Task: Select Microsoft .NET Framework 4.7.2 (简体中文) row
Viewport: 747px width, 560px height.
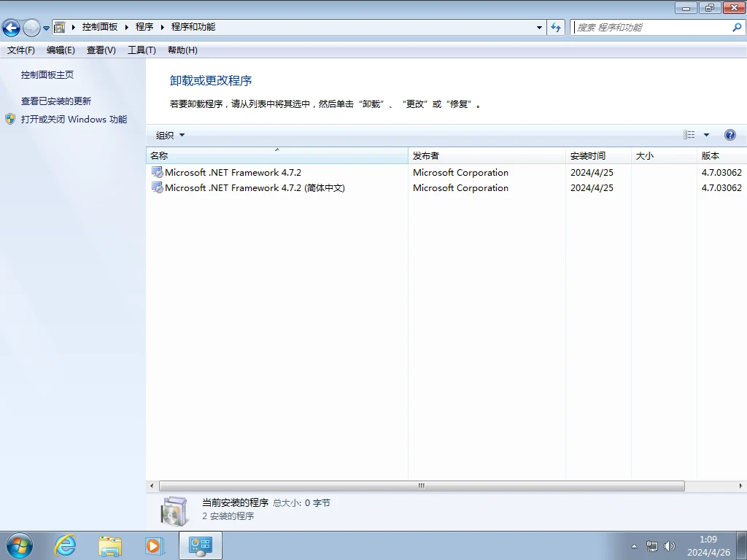Action: click(x=446, y=187)
